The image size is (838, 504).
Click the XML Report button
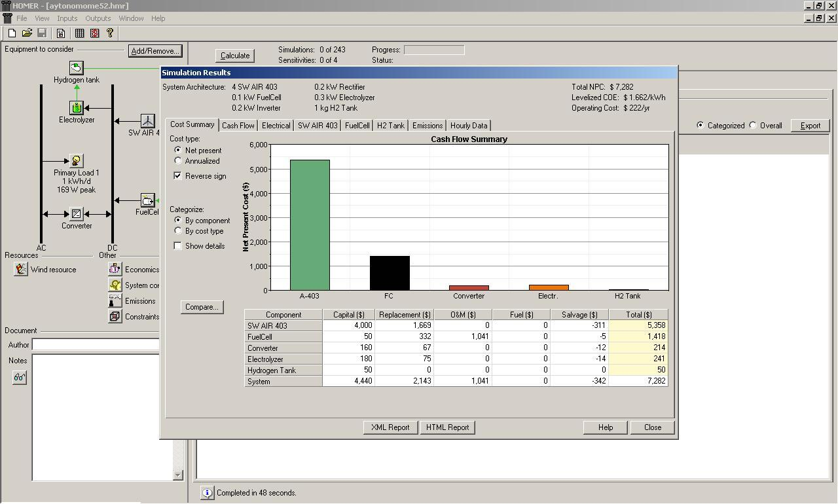[x=390, y=427]
